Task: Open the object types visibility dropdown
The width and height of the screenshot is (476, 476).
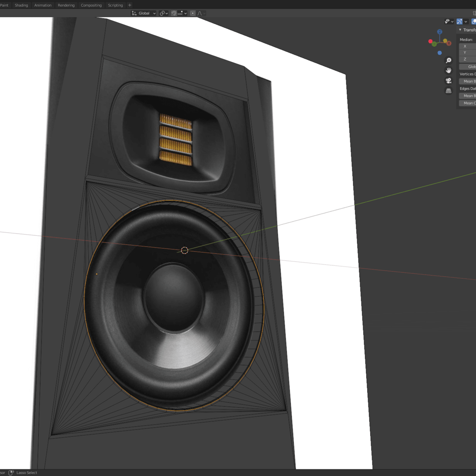Action: point(449,22)
